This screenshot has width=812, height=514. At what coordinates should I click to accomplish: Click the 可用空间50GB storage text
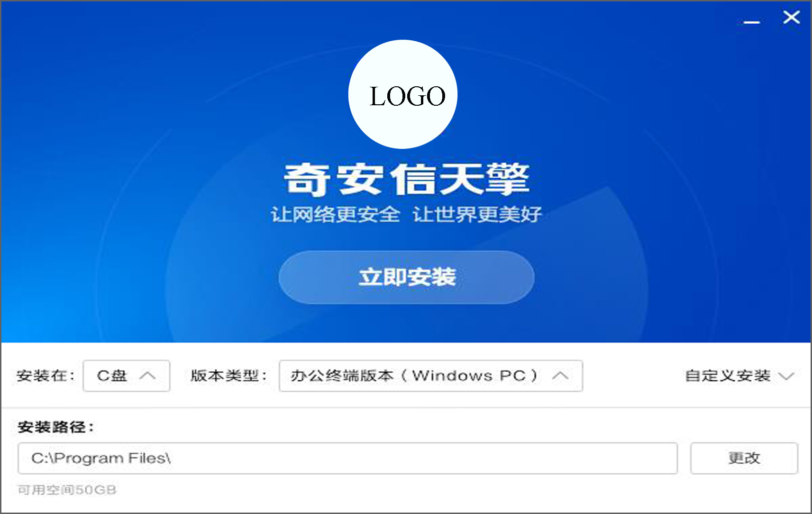coord(66,490)
